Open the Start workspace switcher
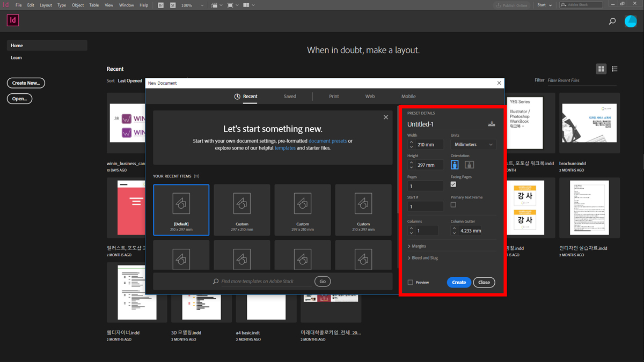The image size is (644, 362). 544,5
